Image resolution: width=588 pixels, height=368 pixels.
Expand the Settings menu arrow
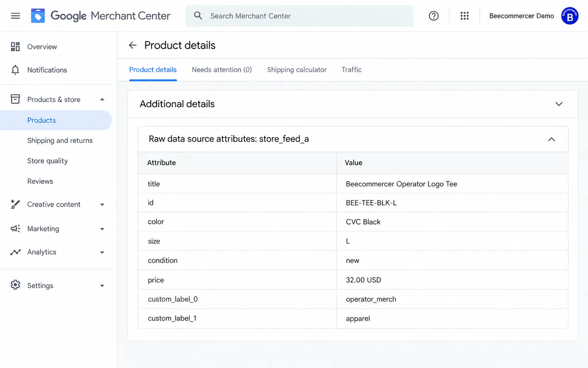(102, 286)
